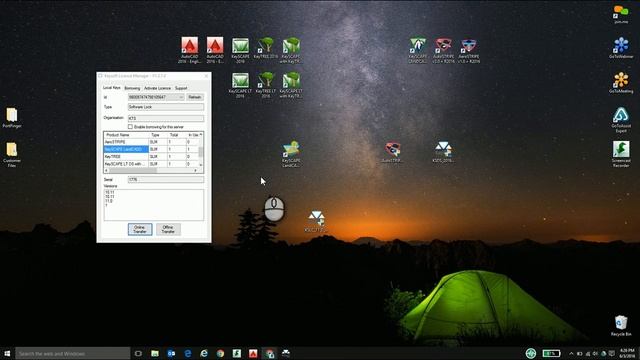Open the KeyTREE LT 2016 desktop shortcut
Screen dimensions: 640x360
(266, 85)
